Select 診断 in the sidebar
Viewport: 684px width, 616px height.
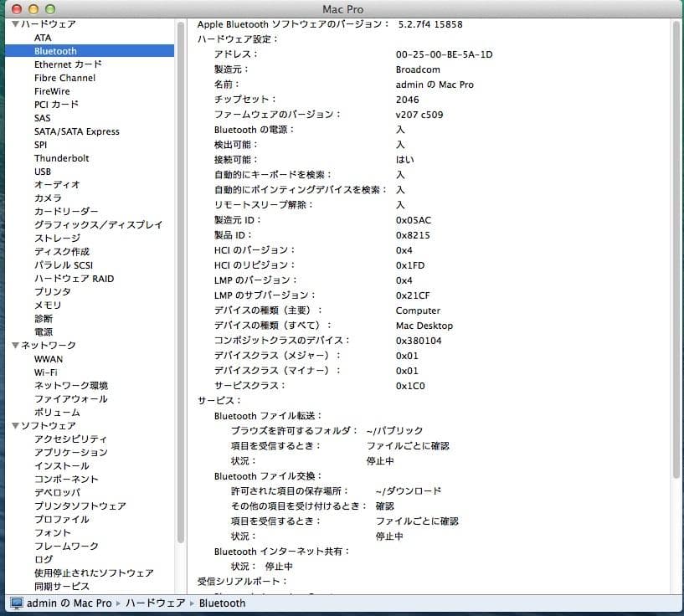[x=44, y=318]
